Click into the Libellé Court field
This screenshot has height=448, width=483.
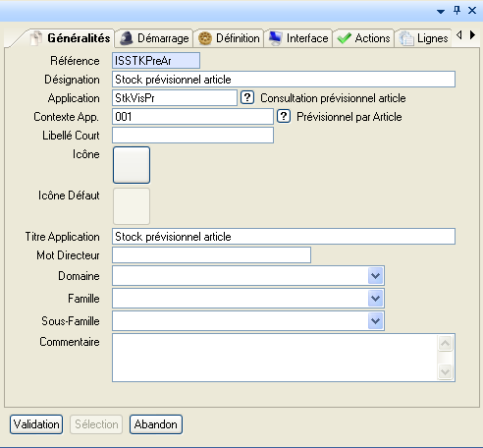pos(192,136)
